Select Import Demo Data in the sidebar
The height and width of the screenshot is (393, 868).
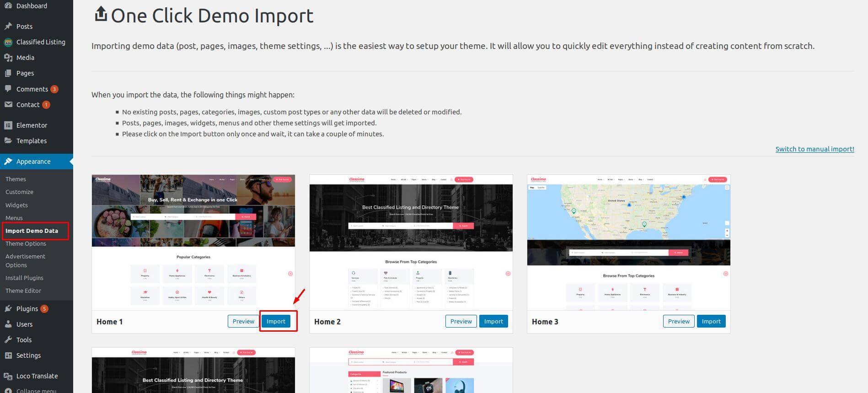(32, 231)
